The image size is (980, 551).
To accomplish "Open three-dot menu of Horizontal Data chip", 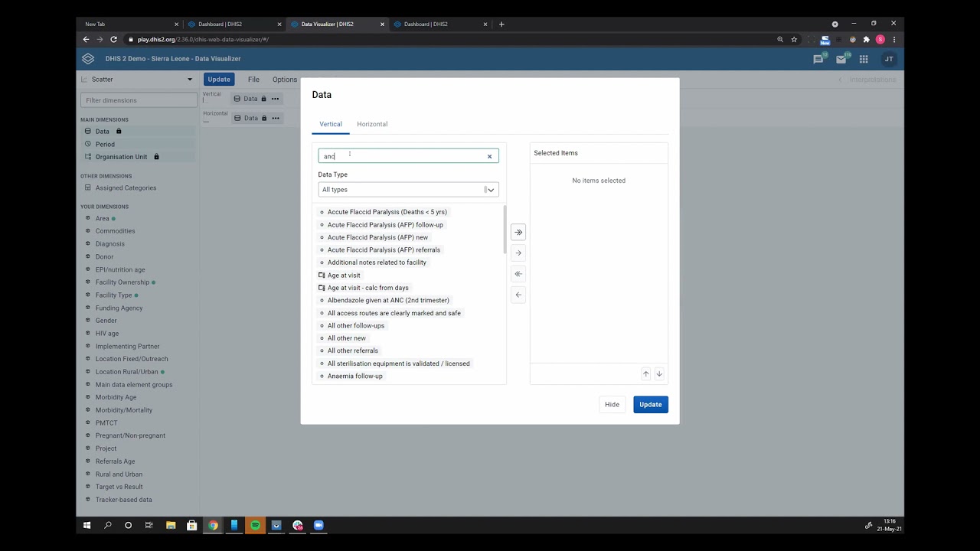I will pyautogui.click(x=275, y=118).
